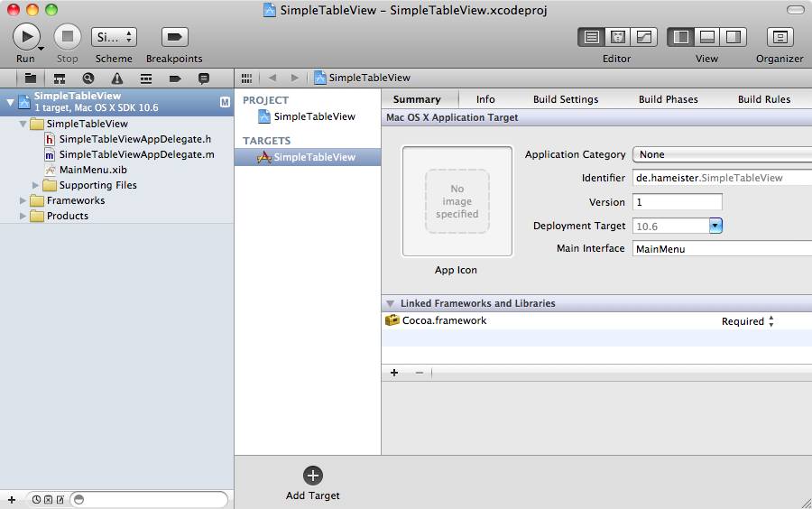Open the Breakpoints toggle in the toolbar
812x509 pixels.
coord(174,37)
